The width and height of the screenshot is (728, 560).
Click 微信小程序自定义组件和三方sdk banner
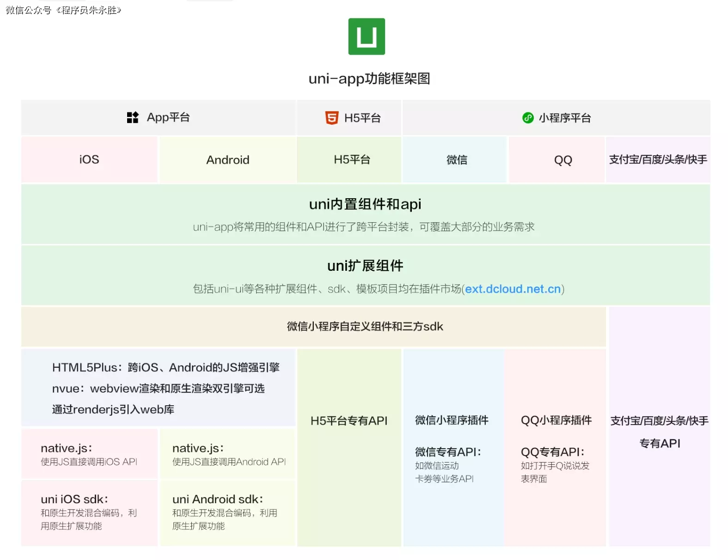coord(365,327)
